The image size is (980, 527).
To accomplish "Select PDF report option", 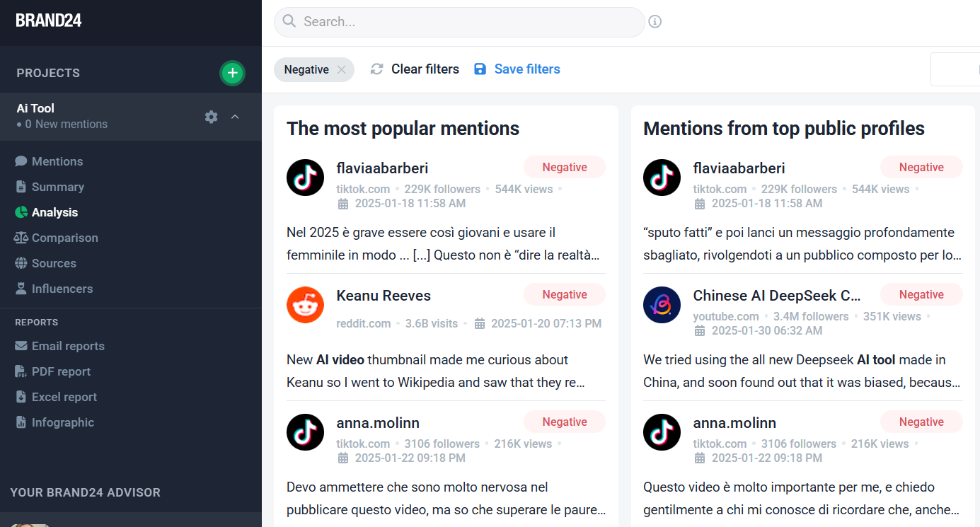I will 61,371.
